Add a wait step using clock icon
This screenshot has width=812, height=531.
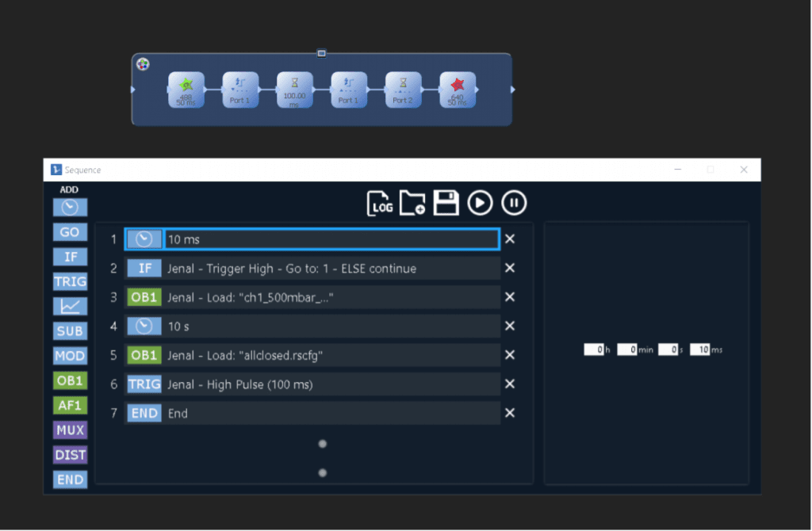point(70,208)
